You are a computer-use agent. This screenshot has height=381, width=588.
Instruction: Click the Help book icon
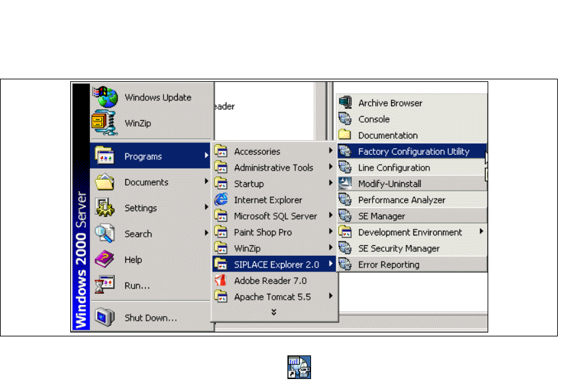(x=104, y=259)
